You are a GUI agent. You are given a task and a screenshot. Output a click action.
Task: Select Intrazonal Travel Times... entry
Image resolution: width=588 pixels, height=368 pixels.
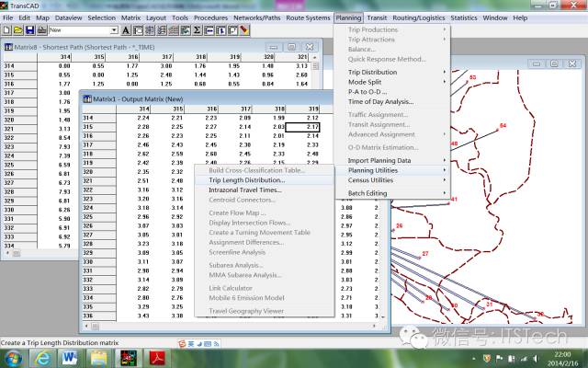click(x=265, y=190)
